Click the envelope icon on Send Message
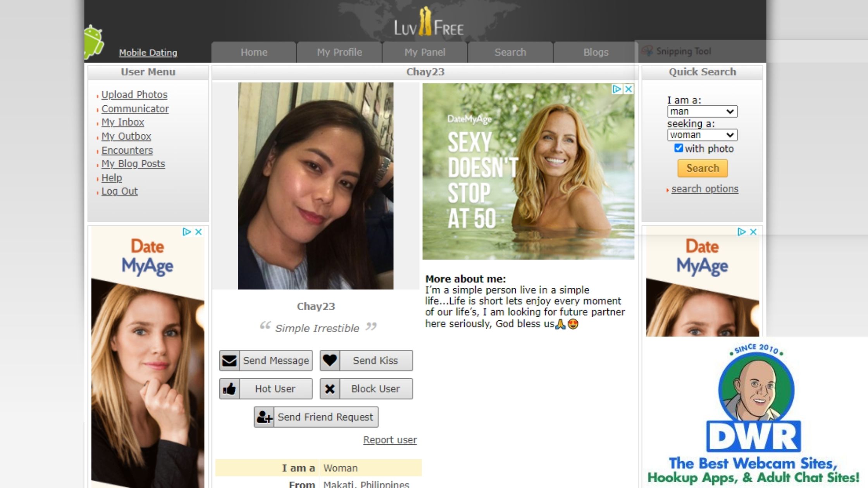The image size is (868, 488). 229,361
